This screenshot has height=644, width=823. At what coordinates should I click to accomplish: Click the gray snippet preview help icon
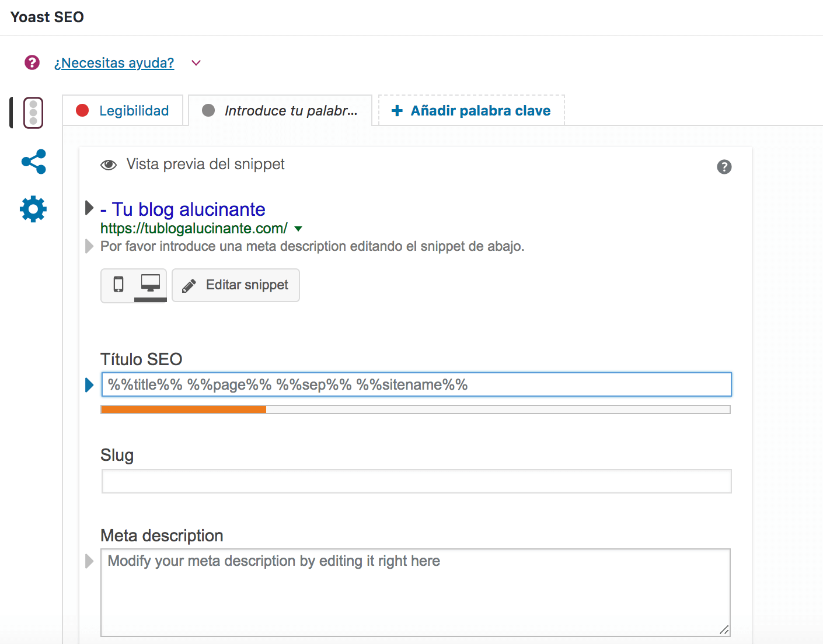(x=724, y=167)
